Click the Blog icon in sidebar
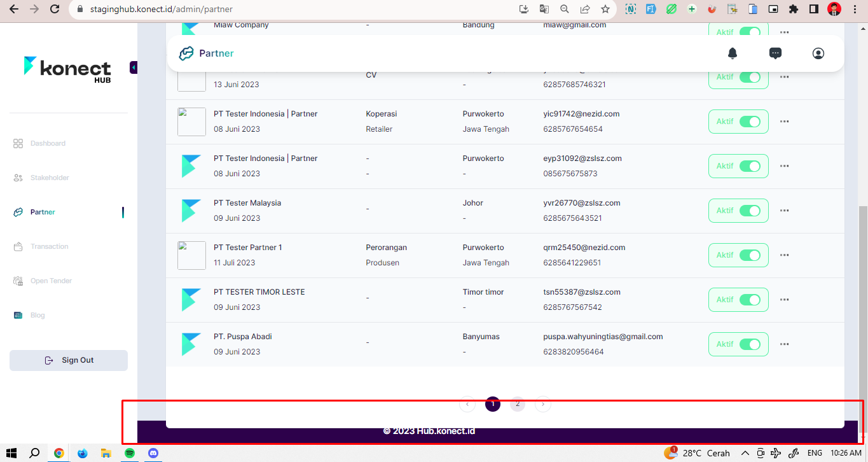The width and height of the screenshot is (868, 462). tap(18, 316)
